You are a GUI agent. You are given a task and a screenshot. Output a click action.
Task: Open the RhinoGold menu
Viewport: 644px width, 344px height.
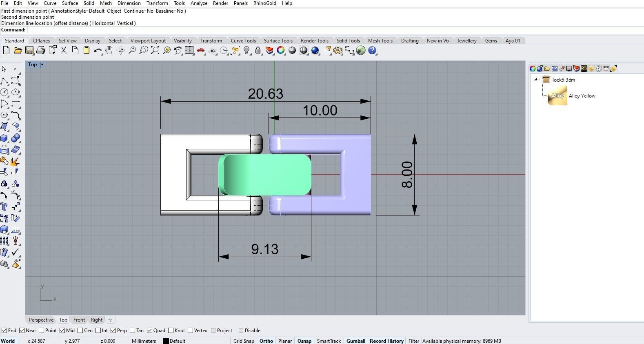(264, 3)
